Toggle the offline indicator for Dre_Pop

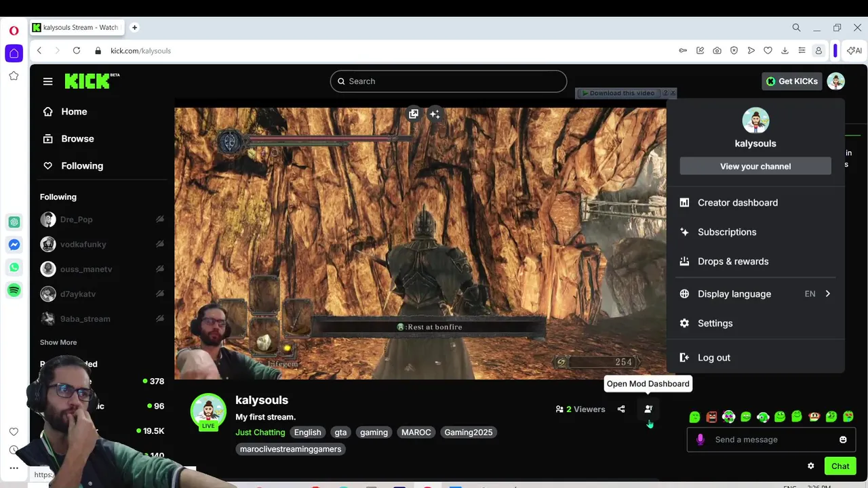(x=160, y=220)
